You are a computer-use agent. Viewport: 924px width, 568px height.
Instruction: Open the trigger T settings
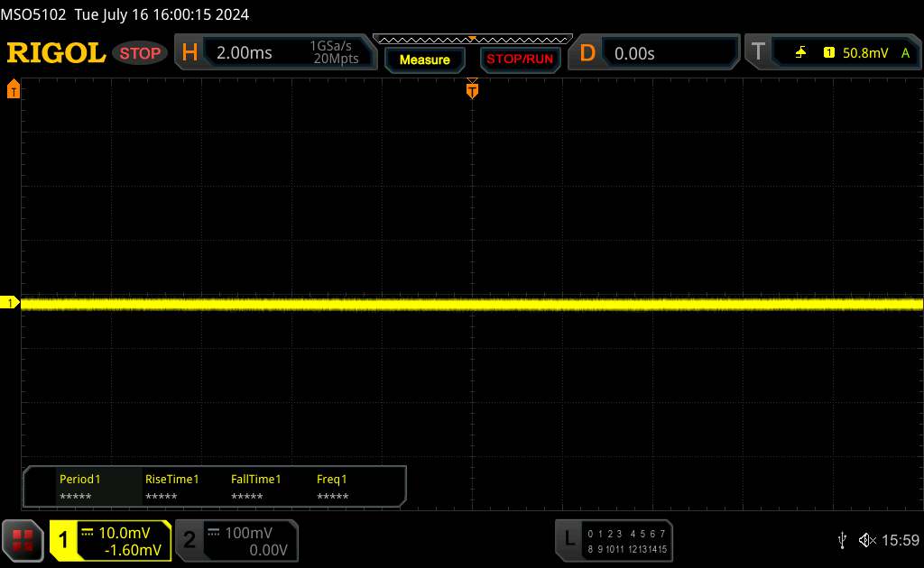758,51
